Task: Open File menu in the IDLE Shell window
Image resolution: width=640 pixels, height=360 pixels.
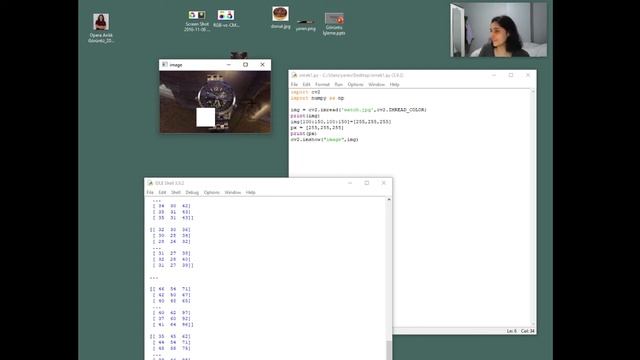Action: [150, 192]
